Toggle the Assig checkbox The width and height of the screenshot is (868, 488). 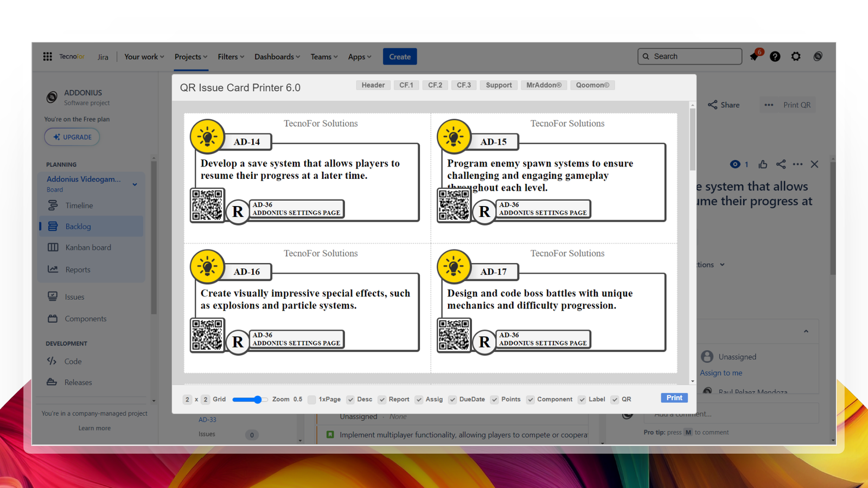(x=419, y=400)
